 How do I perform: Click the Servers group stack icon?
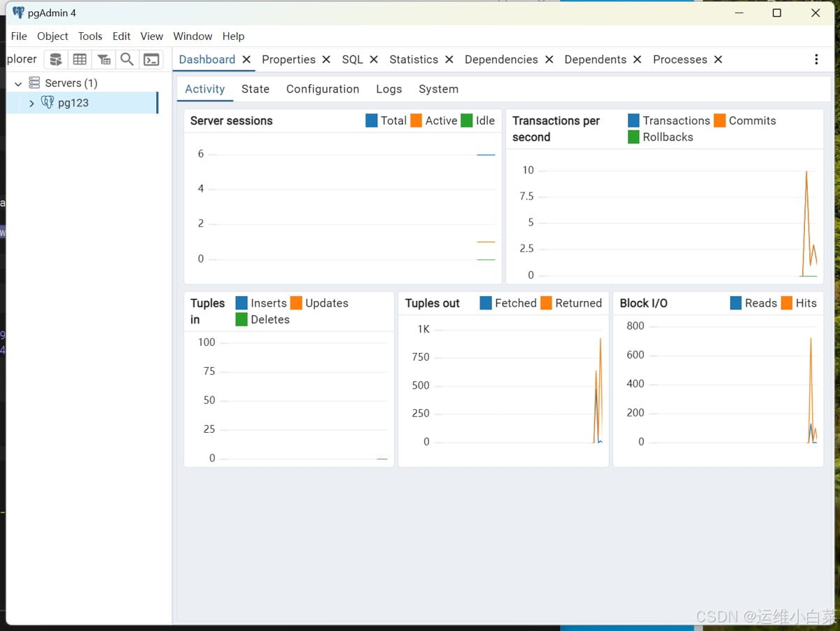[x=34, y=83]
